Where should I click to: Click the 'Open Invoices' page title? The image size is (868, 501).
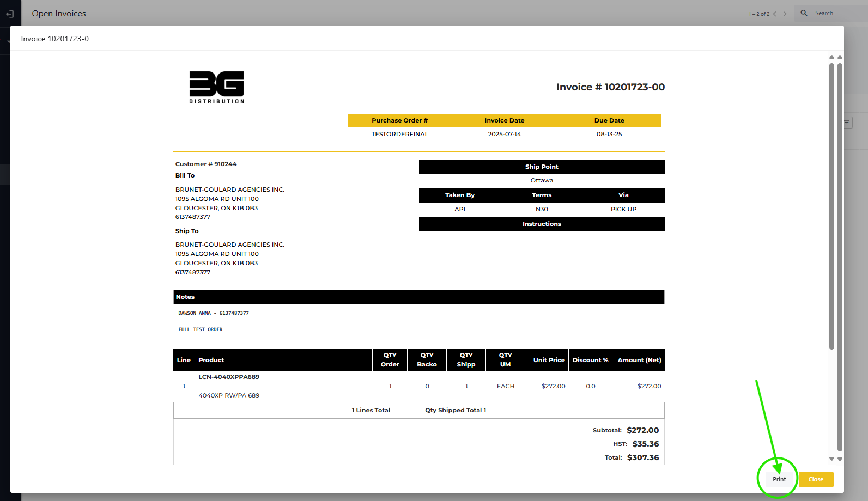59,14
